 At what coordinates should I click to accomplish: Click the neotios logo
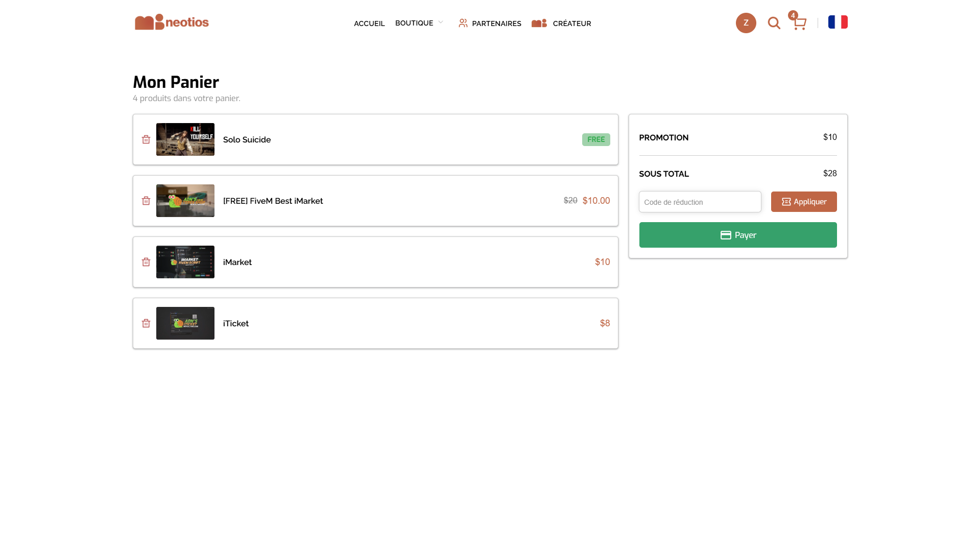172,22
